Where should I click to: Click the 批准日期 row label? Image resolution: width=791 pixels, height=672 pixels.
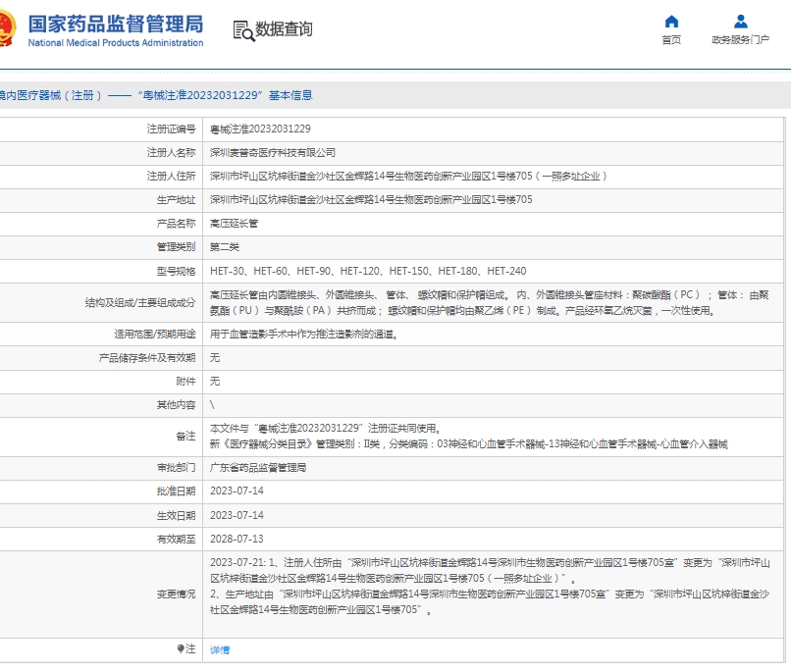click(x=176, y=491)
